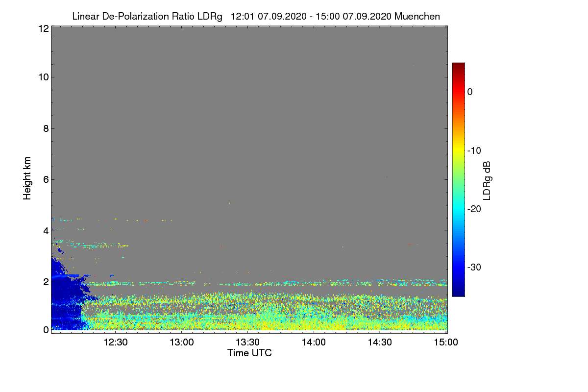
Task: Click the plot title mentioning Muenchen
Action: pos(256,17)
